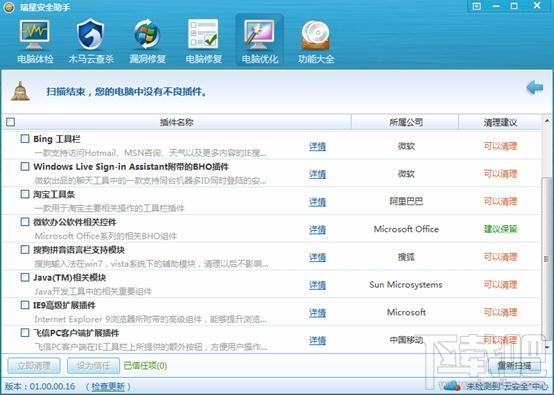Click the plugin list vertical scrollbar thumb
The height and width of the screenshot is (395, 554).
pyautogui.click(x=547, y=258)
